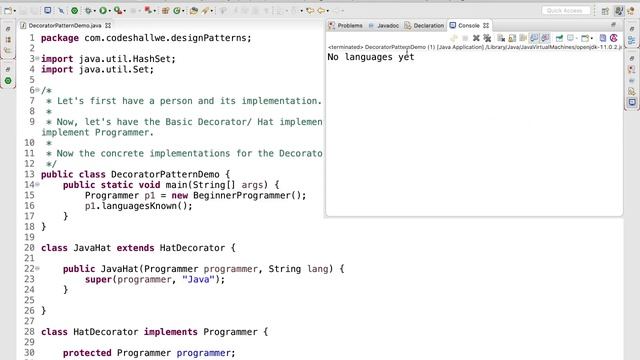Minimize the Console view panel
640x360 pixels.
point(613,25)
